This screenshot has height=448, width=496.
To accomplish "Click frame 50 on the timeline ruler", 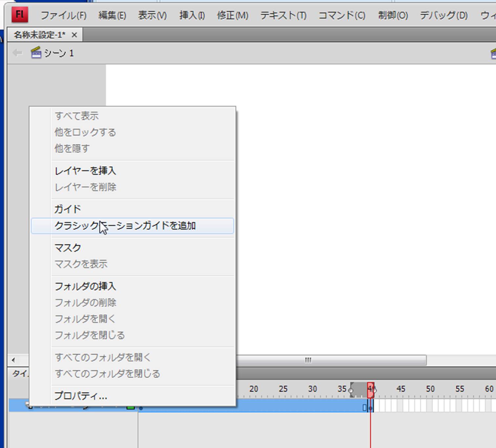I will [x=430, y=389].
